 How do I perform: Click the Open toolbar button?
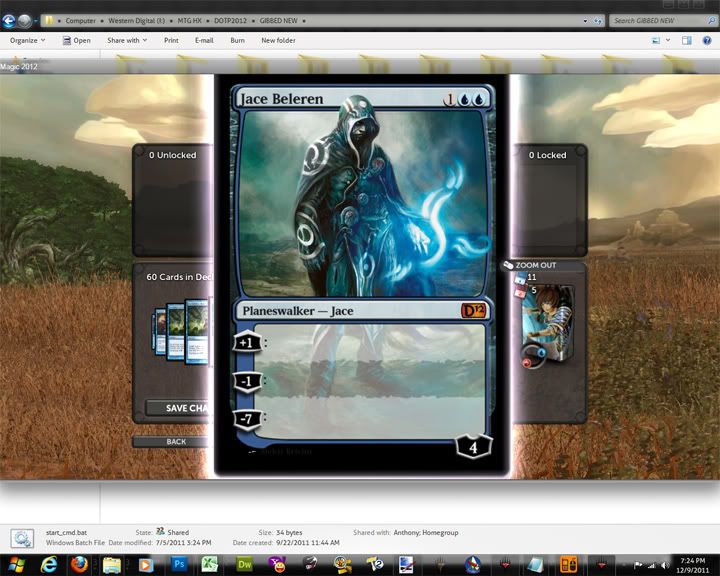[x=77, y=40]
